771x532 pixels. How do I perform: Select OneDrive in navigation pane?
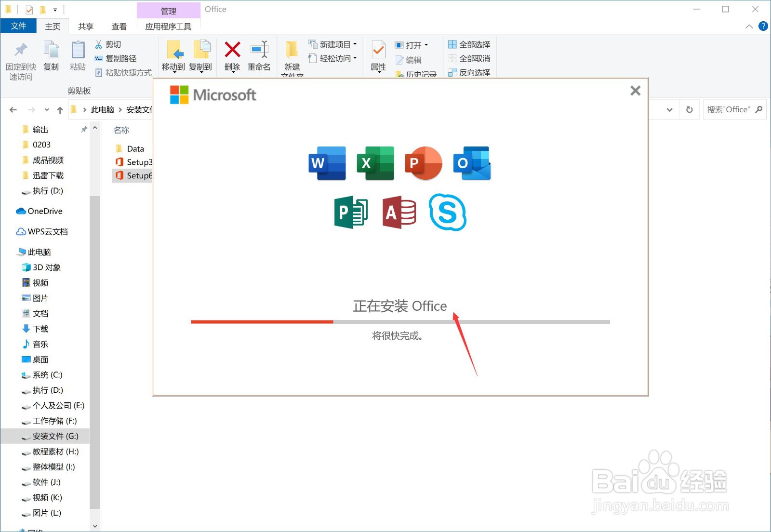(x=40, y=211)
